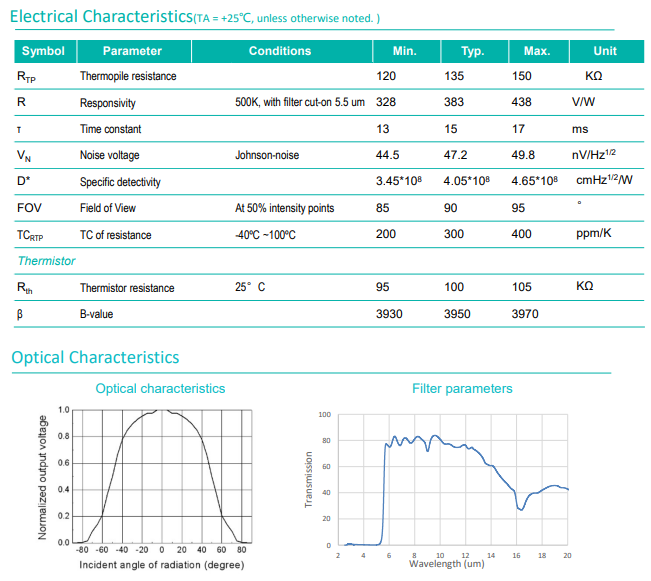
Task: Click the Wavelength (um) axis label
Action: (x=462, y=564)
